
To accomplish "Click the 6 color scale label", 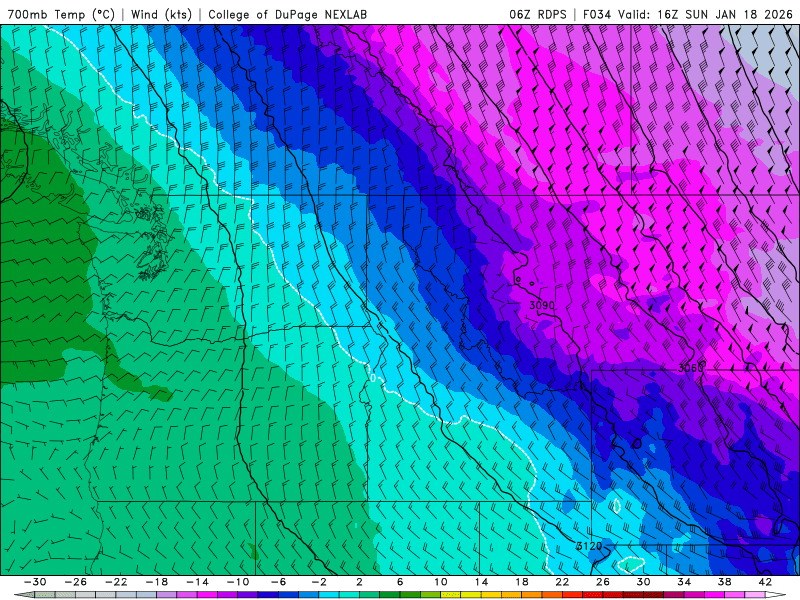I will (400, 582).
